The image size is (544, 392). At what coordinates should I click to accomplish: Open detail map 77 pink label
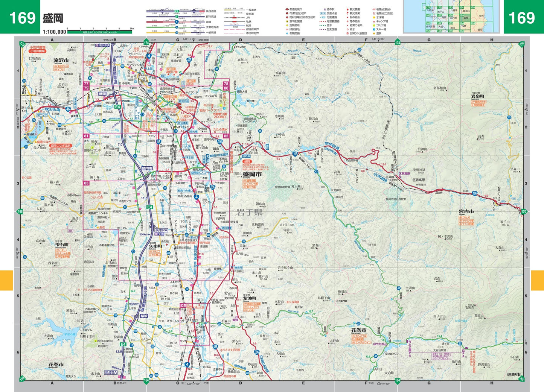tap(86, 84)
